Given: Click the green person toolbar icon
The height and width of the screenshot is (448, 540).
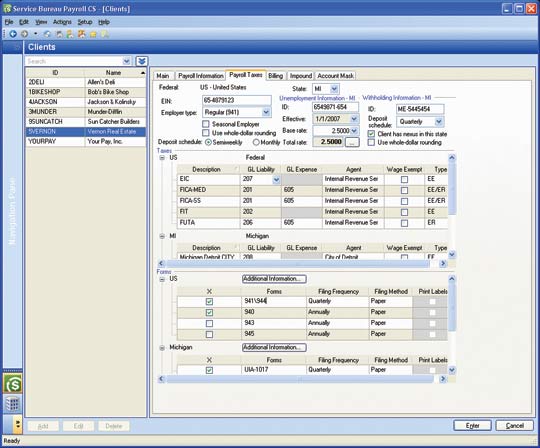Looking at the screenshot, I should tap(70, 34).
